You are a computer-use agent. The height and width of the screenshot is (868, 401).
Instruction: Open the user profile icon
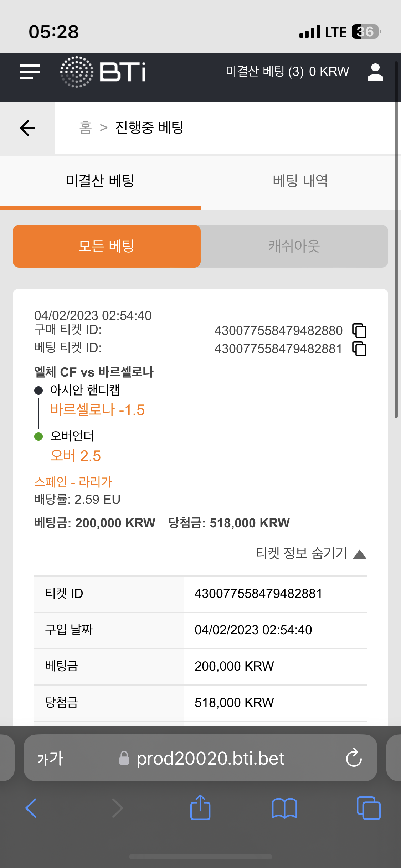[375, 72]
